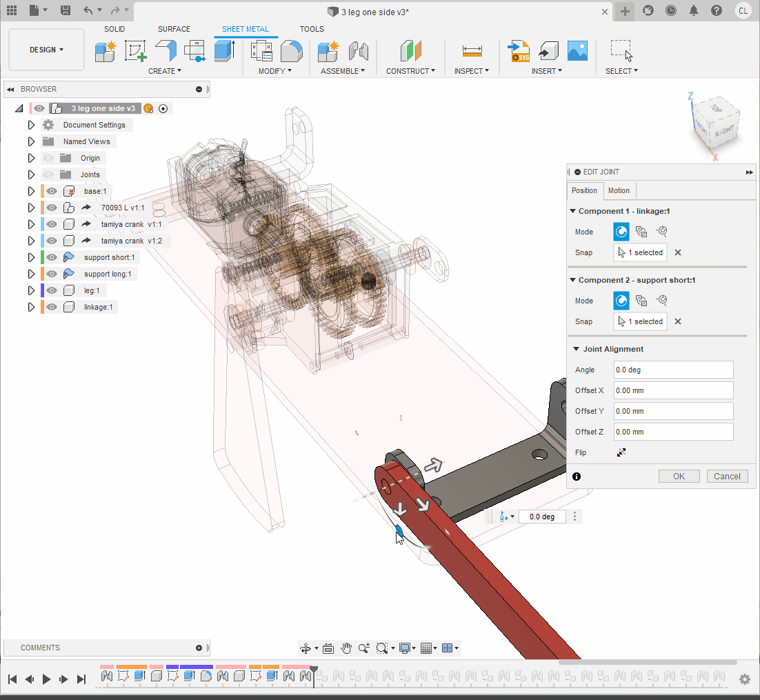
Task: Show the Origin folder
Action: coord(48,158)
